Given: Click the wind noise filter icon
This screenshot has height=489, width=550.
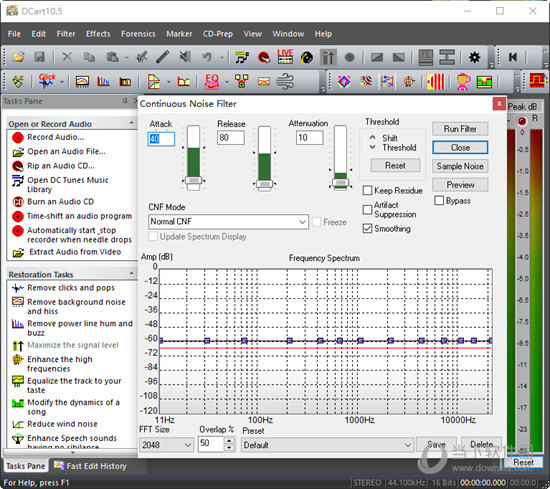Looking at the screenshot, I should click(x=285, y=81).
